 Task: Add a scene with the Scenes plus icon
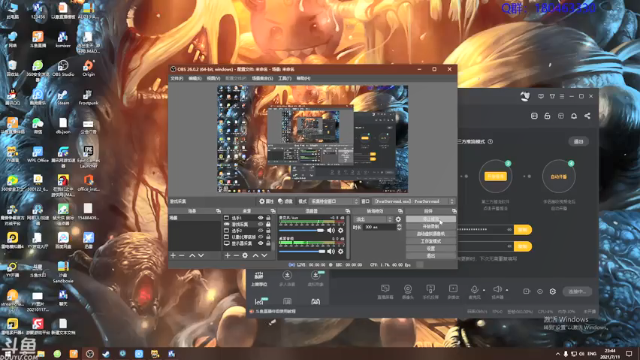point(173,256)
